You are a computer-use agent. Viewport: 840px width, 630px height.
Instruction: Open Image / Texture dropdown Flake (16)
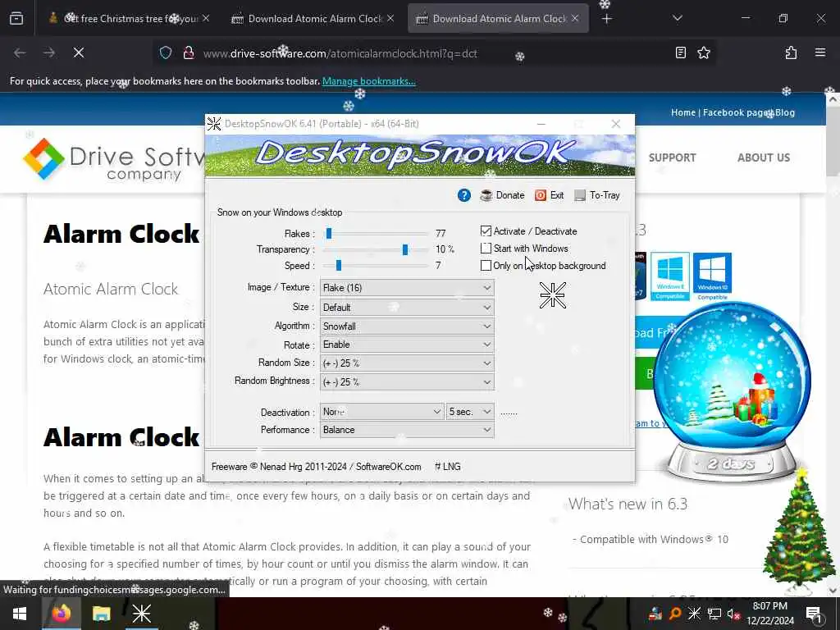click(407, 288)
